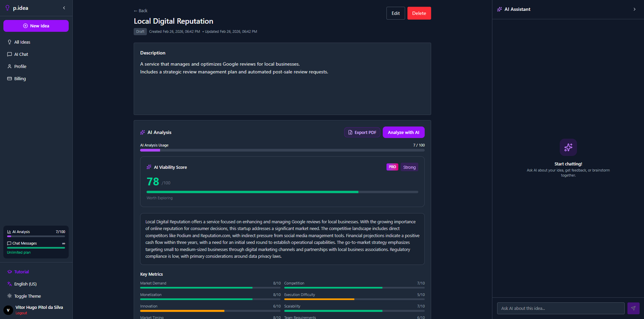The width and height of the screenshot is (644, 319).
Task: Collapse the left sidebar with the chevron
Action: [x=64, y=8]
